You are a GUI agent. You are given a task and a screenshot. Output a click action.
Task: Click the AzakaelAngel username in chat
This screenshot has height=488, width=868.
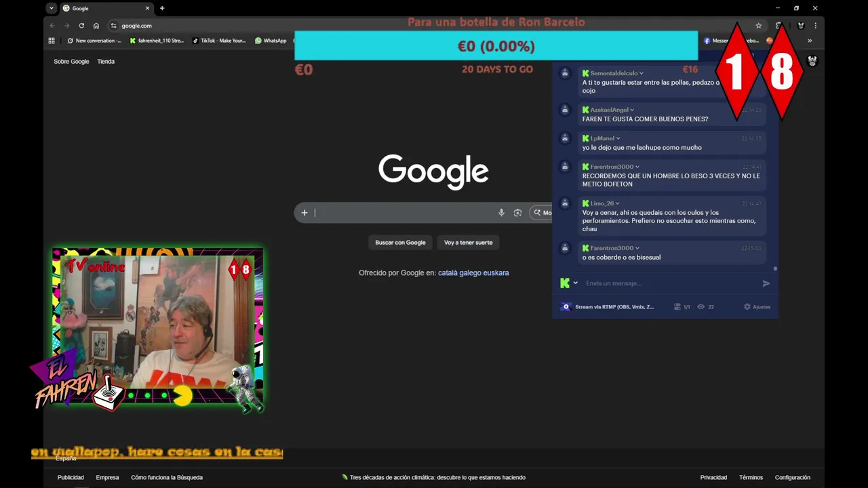609,110
